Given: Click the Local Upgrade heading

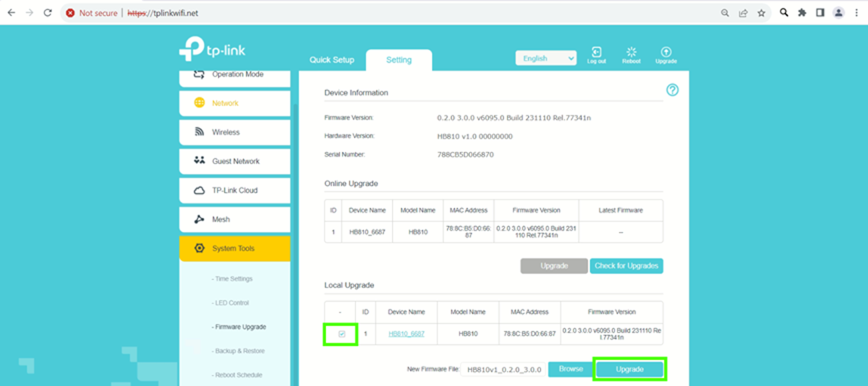Looking at the screenshot, I should tap(349, 285).
